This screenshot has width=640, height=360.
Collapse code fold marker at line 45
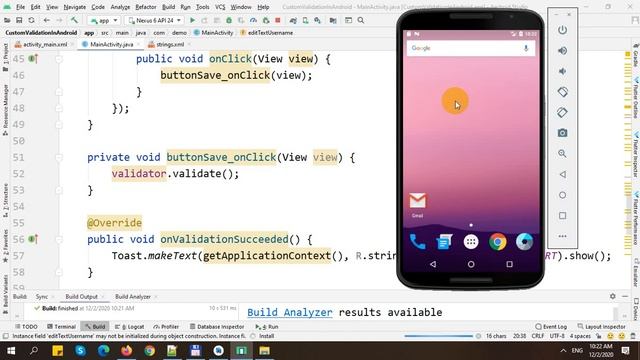click(x=59, y=59)
